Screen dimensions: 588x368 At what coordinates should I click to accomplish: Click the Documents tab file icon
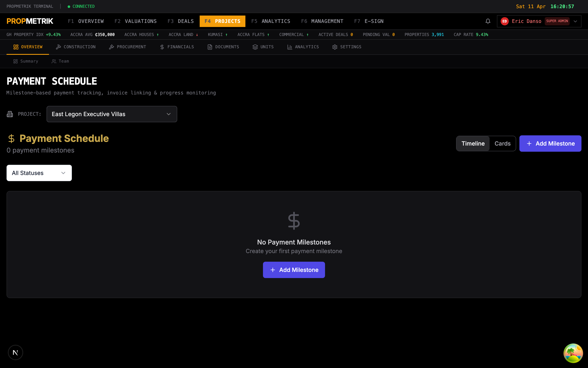pos(210,47)
